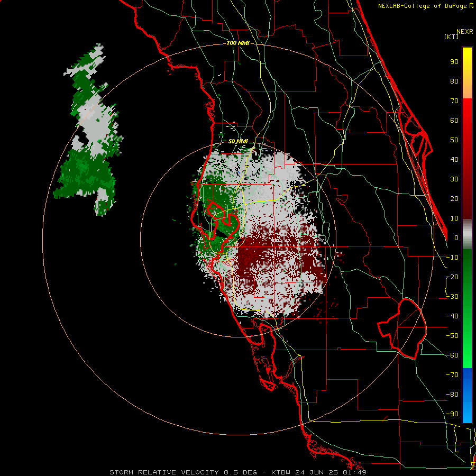Screen dimensions: 476x476
Task: Click the 0 knot scale value
Action: (x=456, y=237)
